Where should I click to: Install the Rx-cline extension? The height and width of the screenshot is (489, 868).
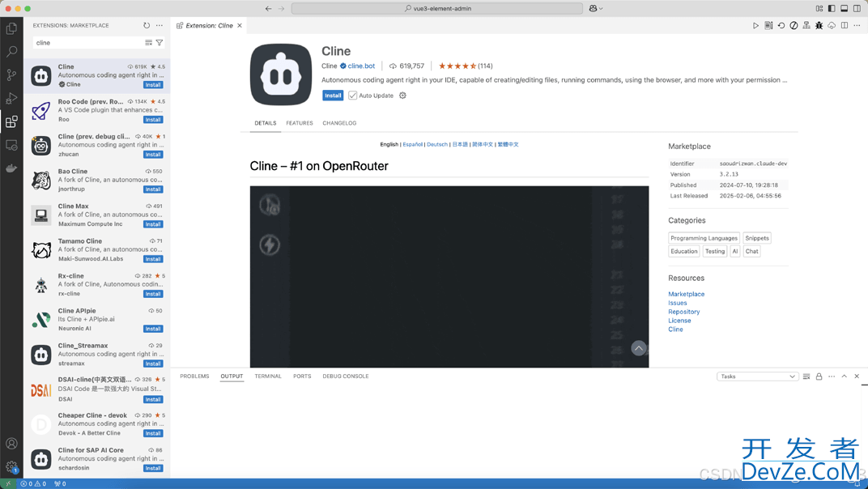153,294
